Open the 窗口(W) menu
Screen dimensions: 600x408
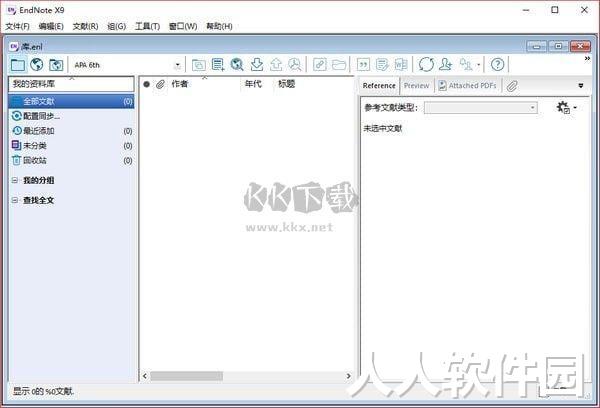click(x=183, y=26)
